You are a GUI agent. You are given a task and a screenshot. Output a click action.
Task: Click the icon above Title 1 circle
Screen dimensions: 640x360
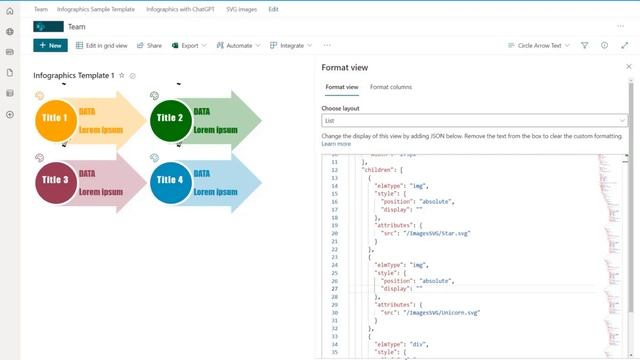[39, 96]
